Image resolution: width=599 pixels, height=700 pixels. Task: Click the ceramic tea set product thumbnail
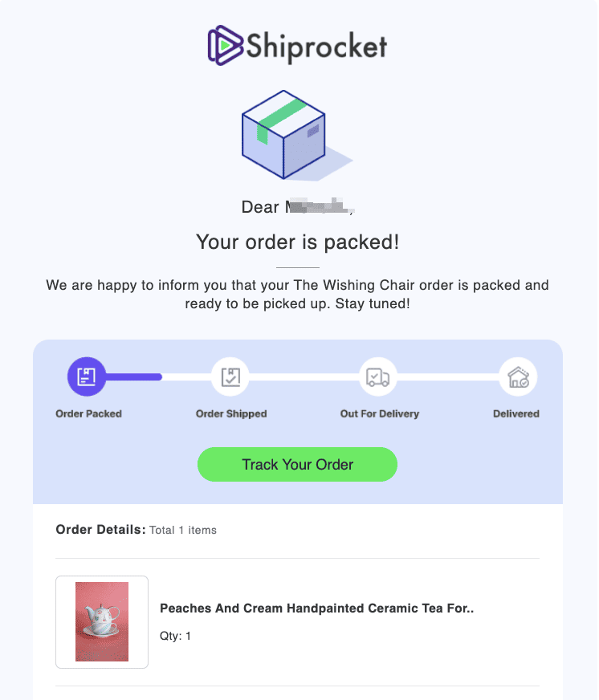102,621
